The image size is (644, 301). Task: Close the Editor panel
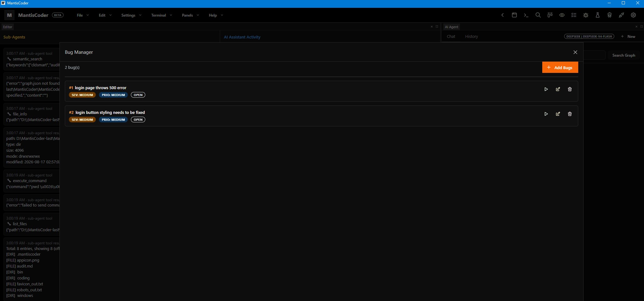coord(432,27)
